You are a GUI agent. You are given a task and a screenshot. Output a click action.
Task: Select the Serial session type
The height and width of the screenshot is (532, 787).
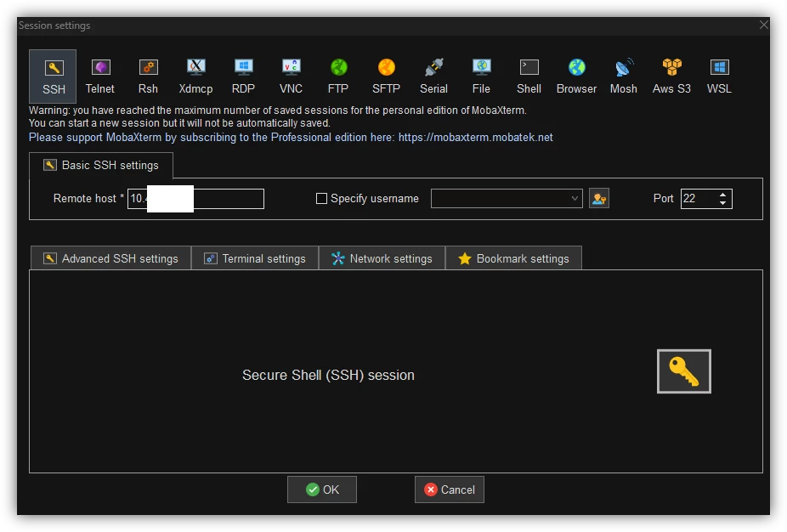pos(433,76)
